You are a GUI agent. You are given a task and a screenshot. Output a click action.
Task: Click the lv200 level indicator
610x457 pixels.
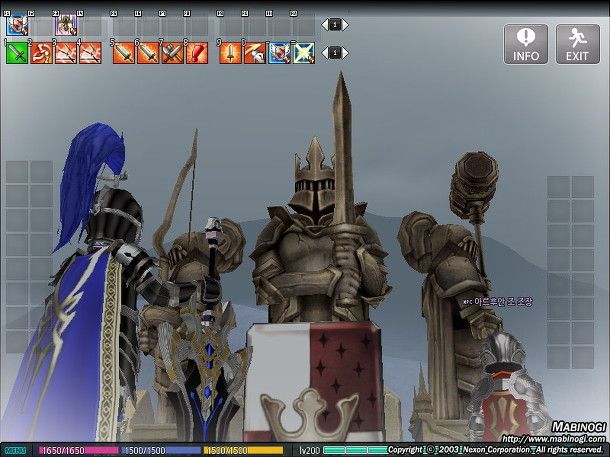[309, 451]
